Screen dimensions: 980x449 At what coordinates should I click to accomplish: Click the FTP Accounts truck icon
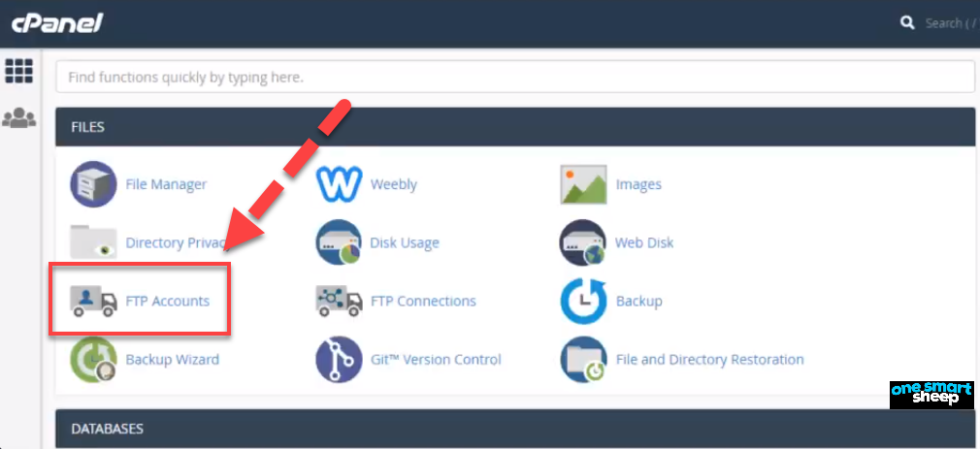(x=93, y=301)
